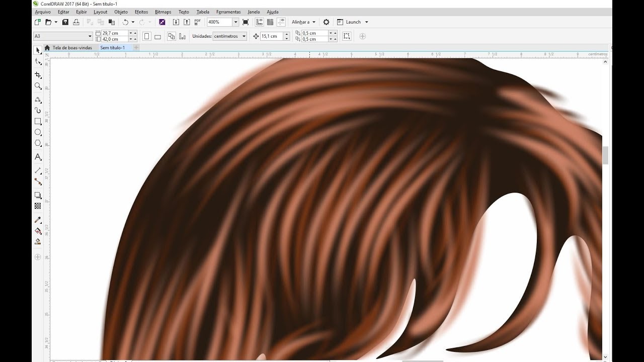Toggle grid display

pos(270,22)
